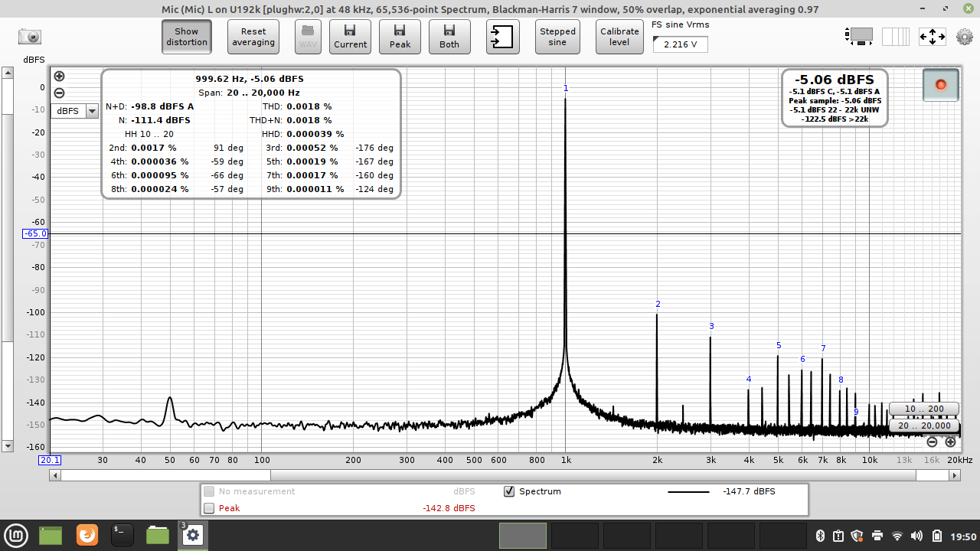The height and width of the screenshot is (551, 980).
Task: Show desktop via first green folder icon
Action: click(51, 535)
